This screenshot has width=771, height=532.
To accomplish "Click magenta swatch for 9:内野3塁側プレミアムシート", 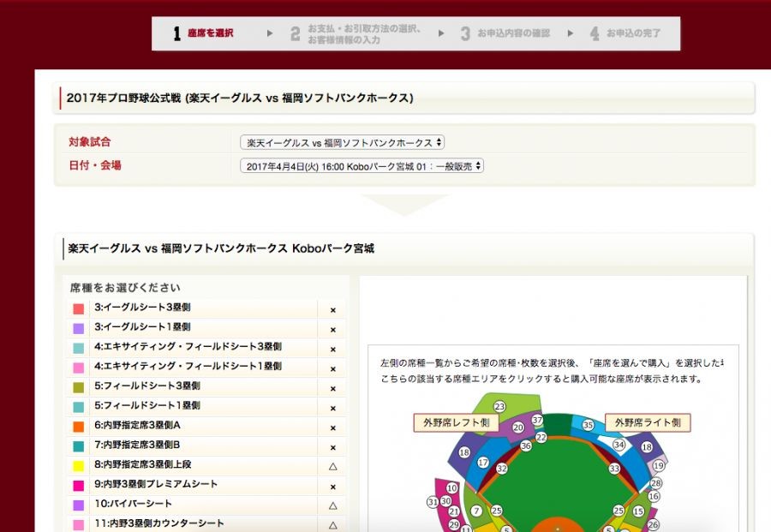I will (x=78, y=486).
